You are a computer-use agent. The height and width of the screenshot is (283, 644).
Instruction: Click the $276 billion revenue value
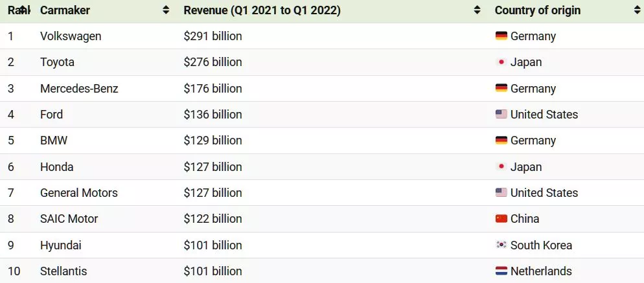(213, 62)
